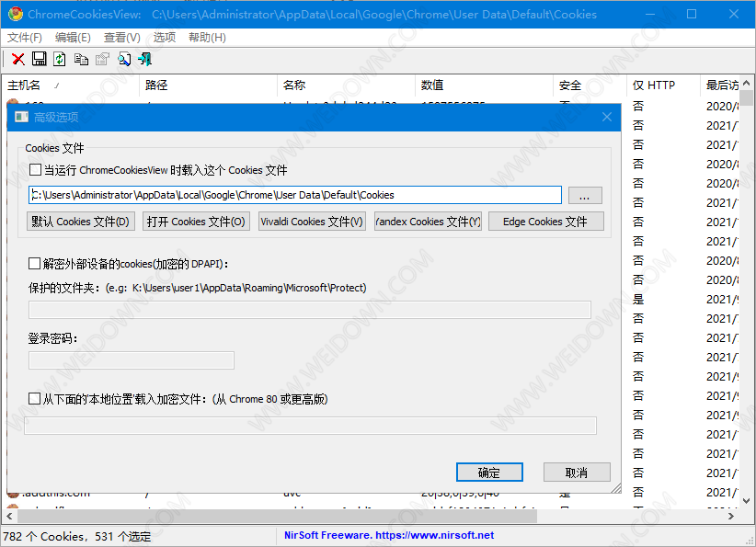
Task: Sort by the 最后访 column header
Action: (720, 85)
